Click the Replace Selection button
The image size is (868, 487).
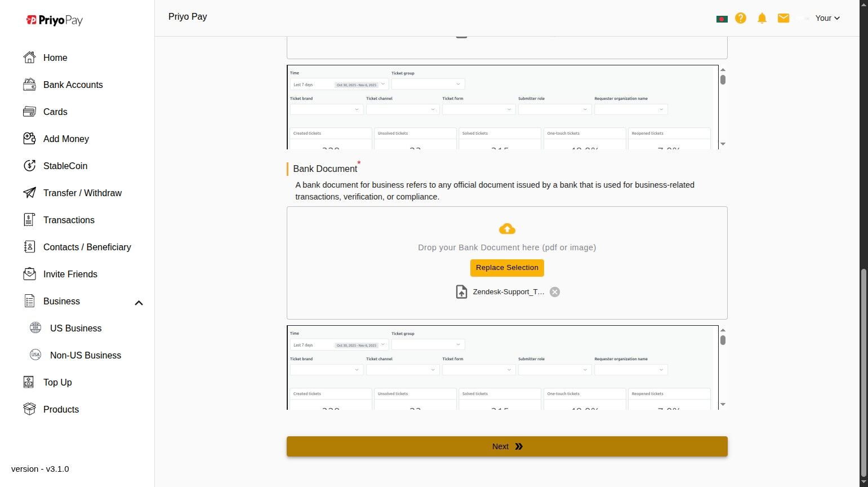[x=507, y=268]
